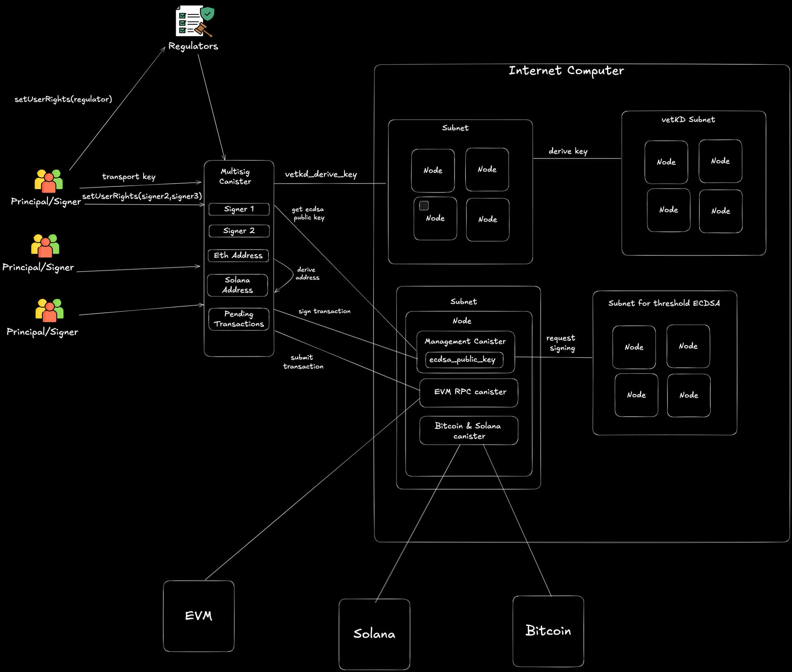
Task: Click the Solana Address box
Action: (238, 285)
